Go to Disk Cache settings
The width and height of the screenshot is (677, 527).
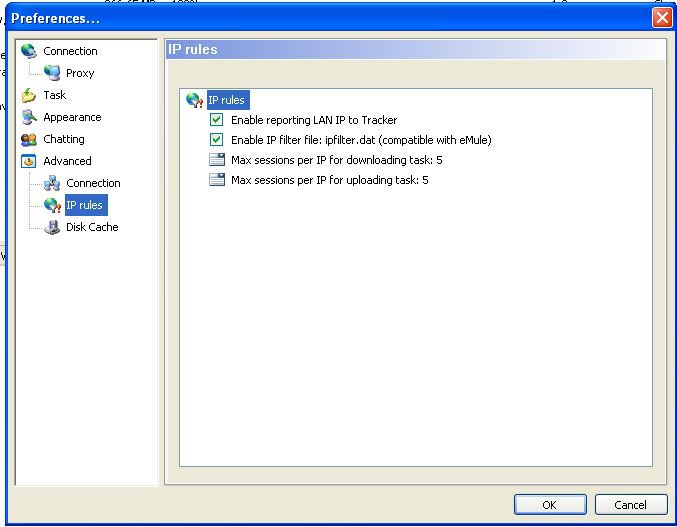click(x=92, y=227)
